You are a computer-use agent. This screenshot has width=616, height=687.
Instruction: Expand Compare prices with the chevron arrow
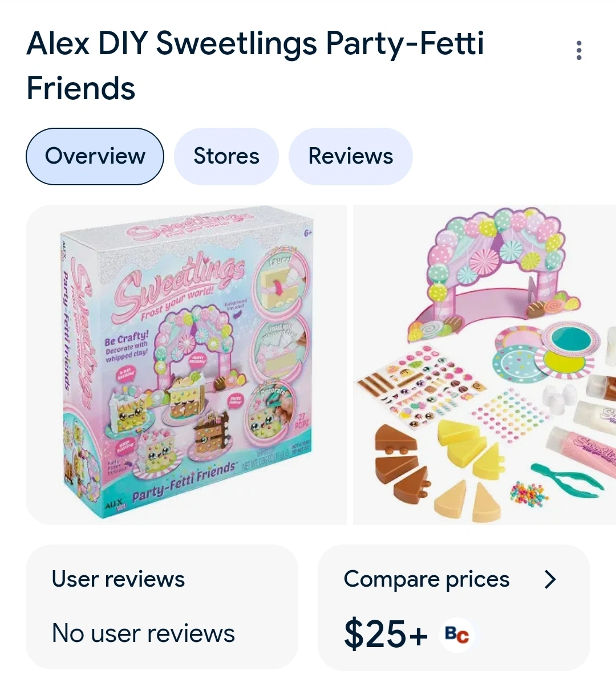click(550, 579)
